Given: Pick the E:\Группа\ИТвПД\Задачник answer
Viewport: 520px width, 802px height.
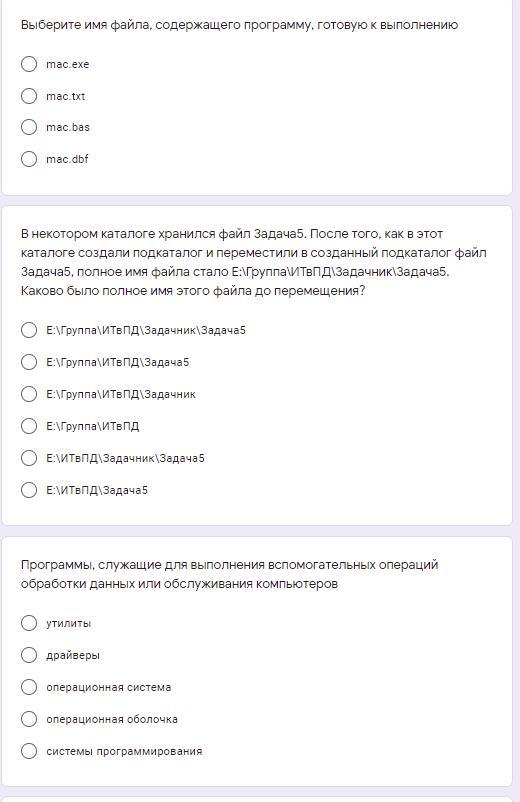Looking at the screenshot, I should 29,394.
